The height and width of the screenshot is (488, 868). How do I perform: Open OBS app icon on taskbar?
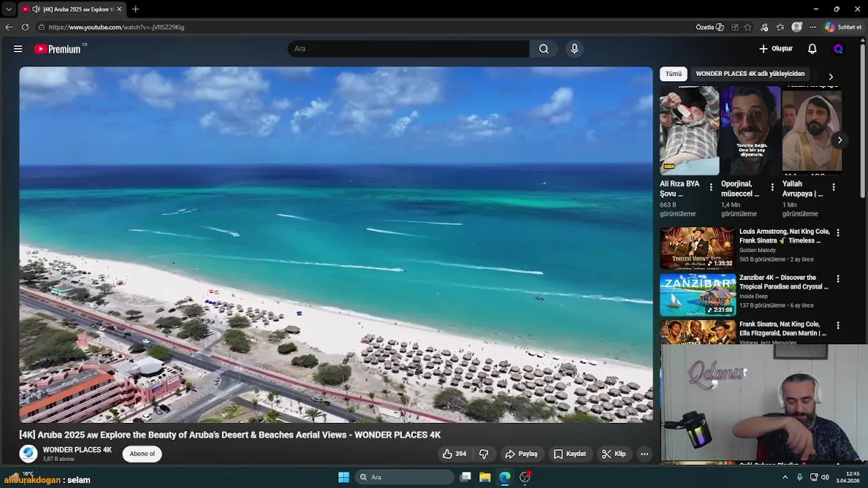[x=525, y=477]
